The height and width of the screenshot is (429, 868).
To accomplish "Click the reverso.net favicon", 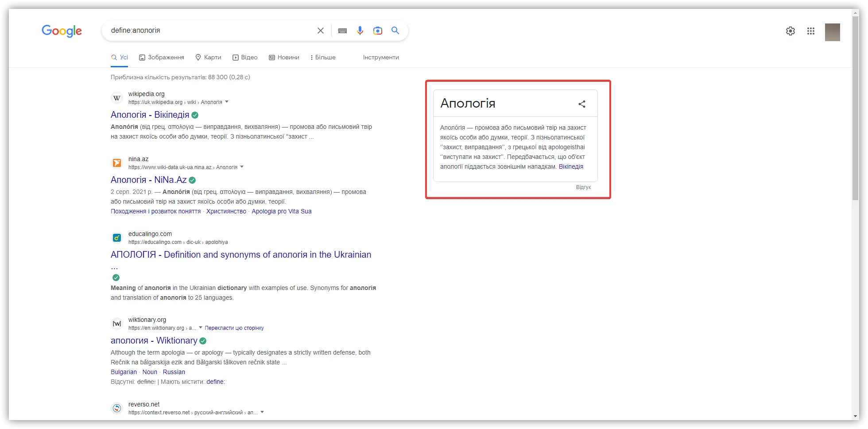I will tap(117, 408).
